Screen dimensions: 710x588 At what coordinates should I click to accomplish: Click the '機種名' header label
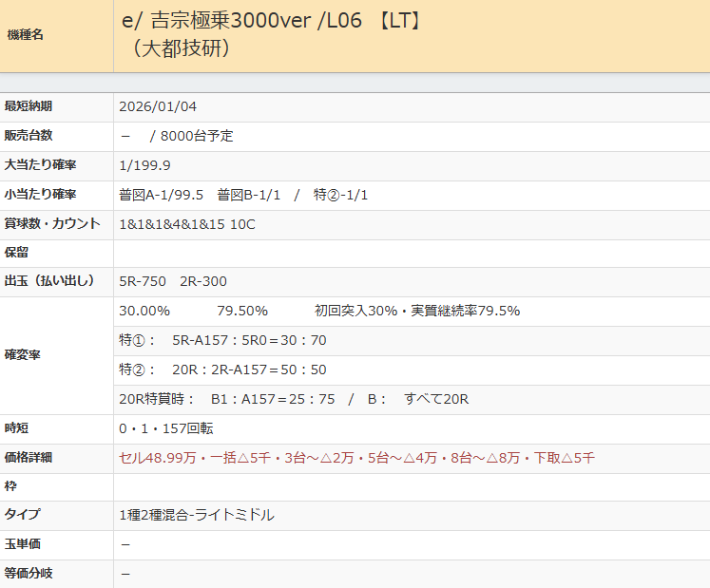click(x=26, y=35)
